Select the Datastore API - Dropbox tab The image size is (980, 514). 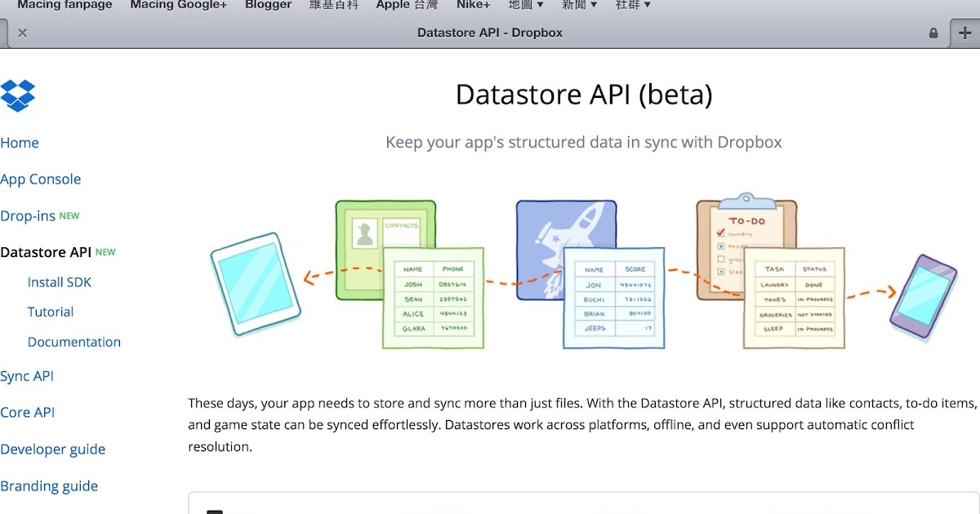click(490, 33)
